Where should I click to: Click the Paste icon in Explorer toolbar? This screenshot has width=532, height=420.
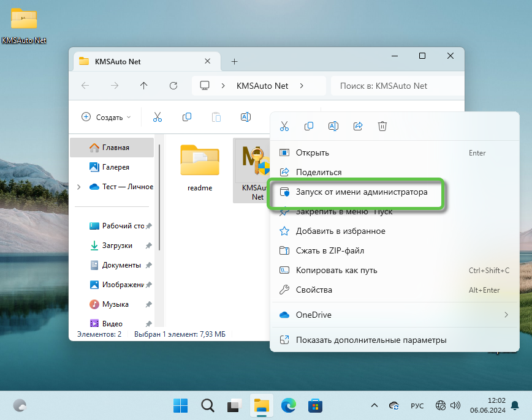[216, 117]
